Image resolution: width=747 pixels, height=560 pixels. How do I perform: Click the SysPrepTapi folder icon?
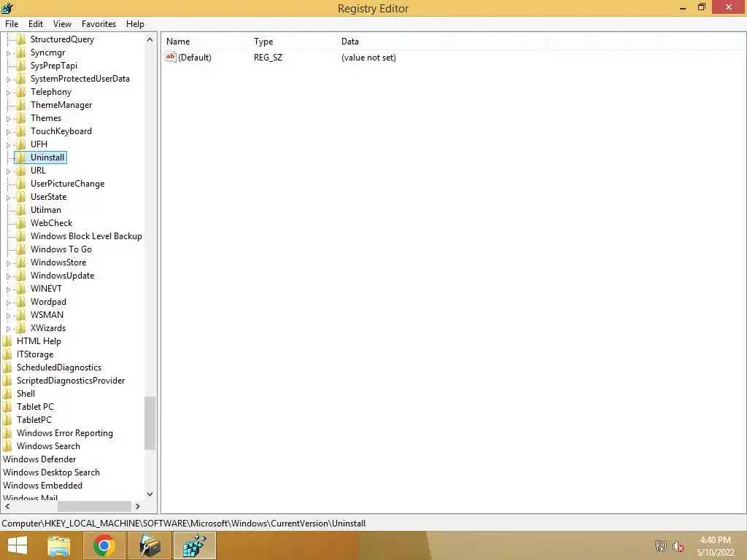pyautogui.click(x=21, y=65)
